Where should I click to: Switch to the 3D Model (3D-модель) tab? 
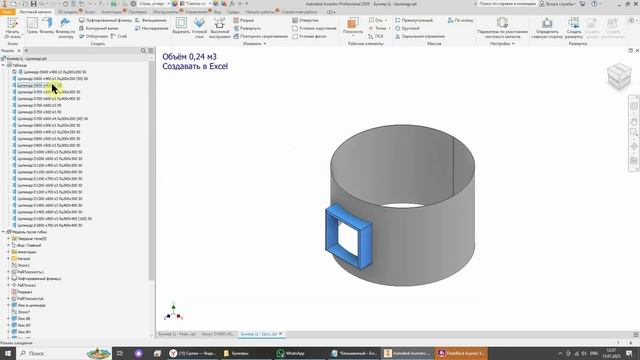(68, 12)
